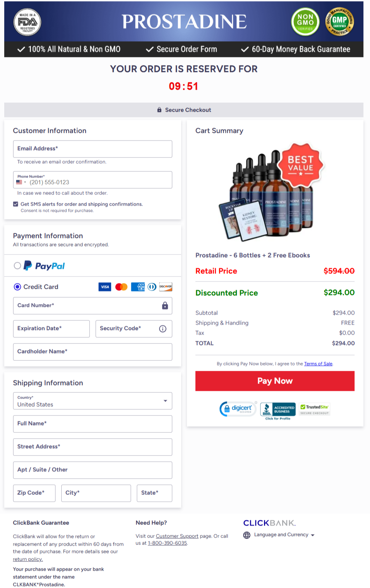Click the Mastercard icon
Viewport: 370px width, 588px height.
(121, 286)
